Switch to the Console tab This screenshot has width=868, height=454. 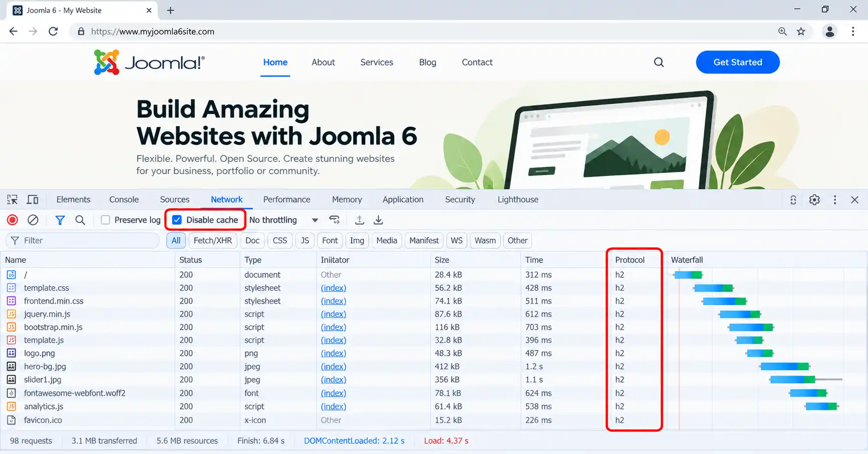[124, 199]
